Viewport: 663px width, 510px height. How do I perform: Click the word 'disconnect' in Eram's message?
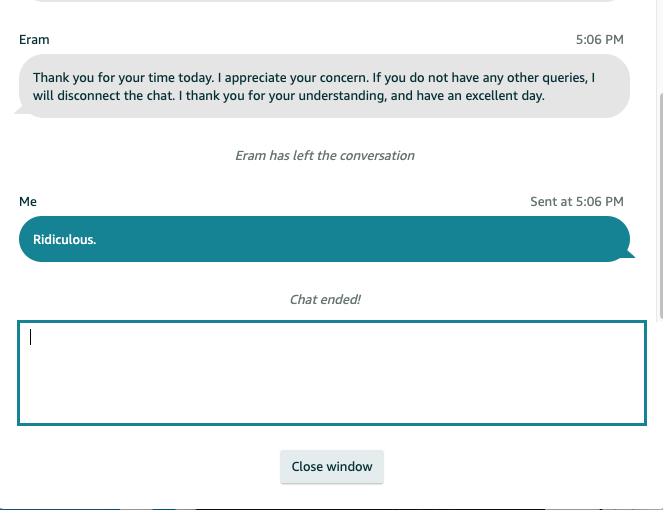(89, 96)
